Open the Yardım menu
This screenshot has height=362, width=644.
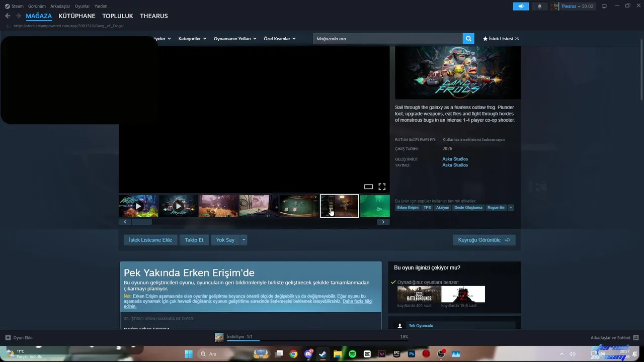click(101, 6)
